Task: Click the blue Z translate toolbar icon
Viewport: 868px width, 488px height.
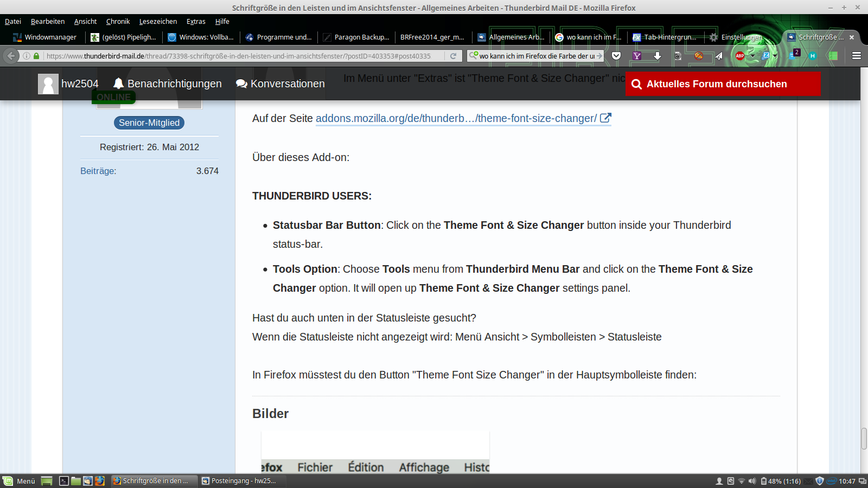Action: click(x=766, y=56)
